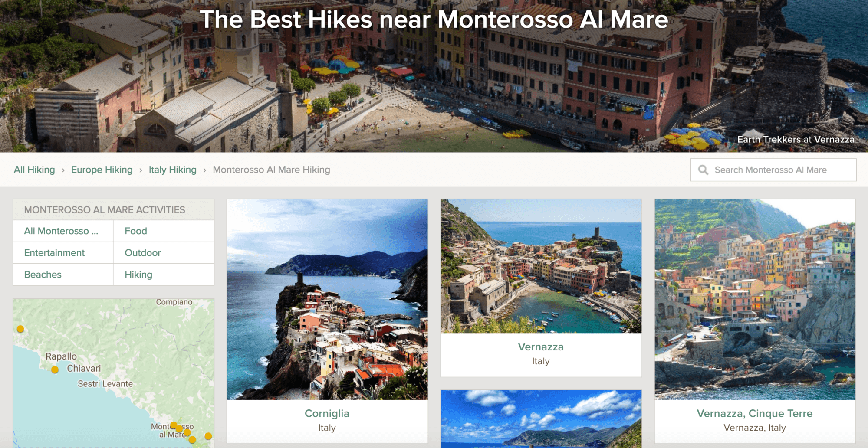Click the Corniglia title link
The image size is (868, 448).
click(327, 413)
